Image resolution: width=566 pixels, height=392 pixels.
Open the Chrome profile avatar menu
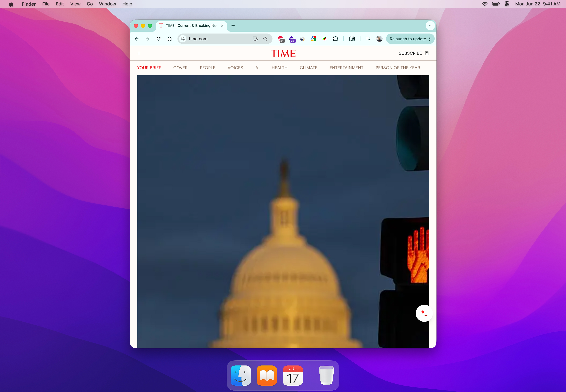click(x=379, y=39)
